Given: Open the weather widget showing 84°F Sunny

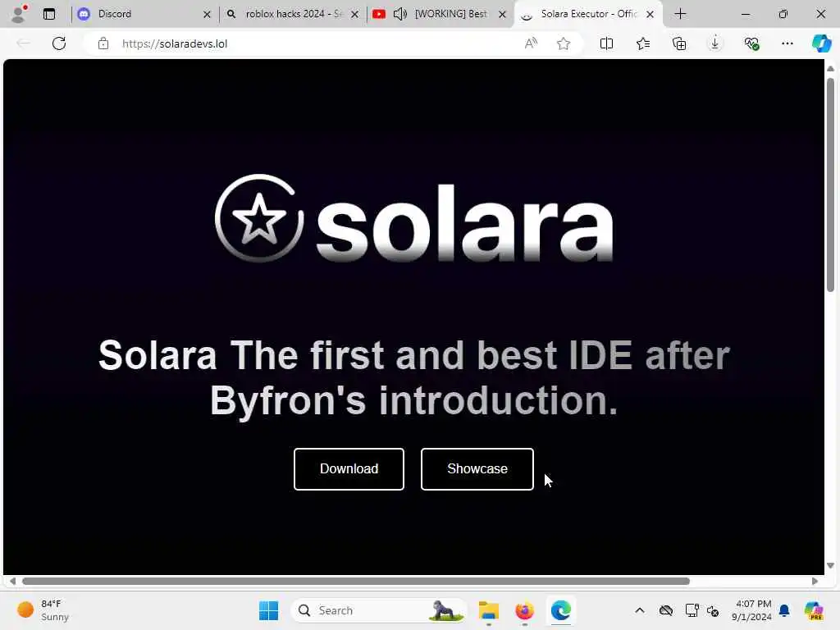Looking at the screenshot, I should pos(43,610).
